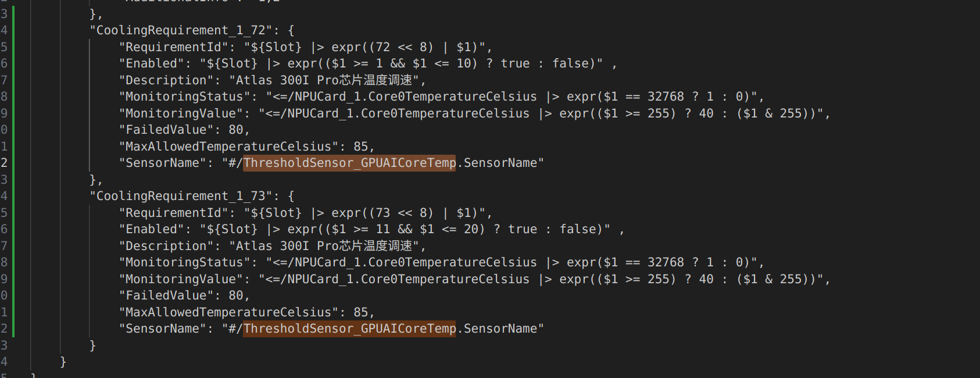980x378 pixels.
Task: Click the highlighted ThresholdSensor_GPUAICoreTemp in the 73 block
Action: pyautogui.click(x=349, y=329)
